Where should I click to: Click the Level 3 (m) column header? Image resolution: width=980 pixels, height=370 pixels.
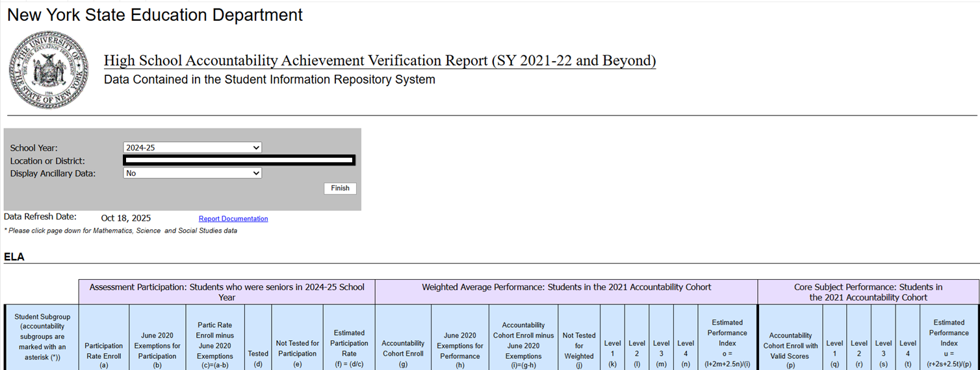pyautogui.click(x=661, y=338)
